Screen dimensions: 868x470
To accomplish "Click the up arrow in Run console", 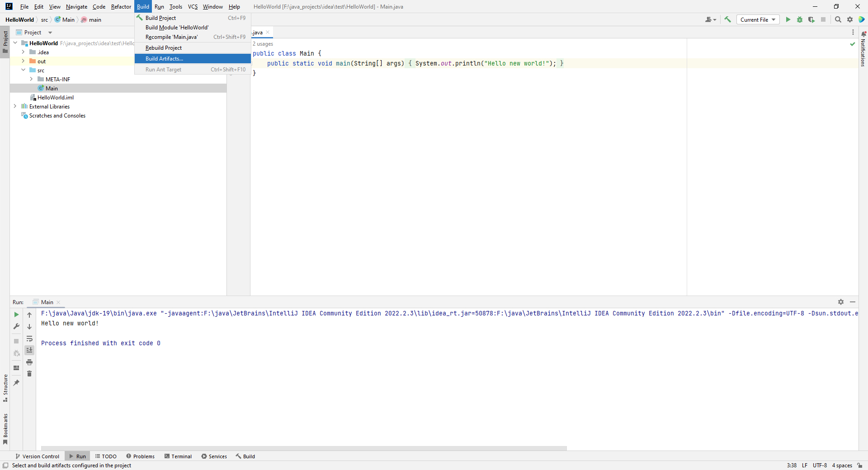I will coord(29,315).
